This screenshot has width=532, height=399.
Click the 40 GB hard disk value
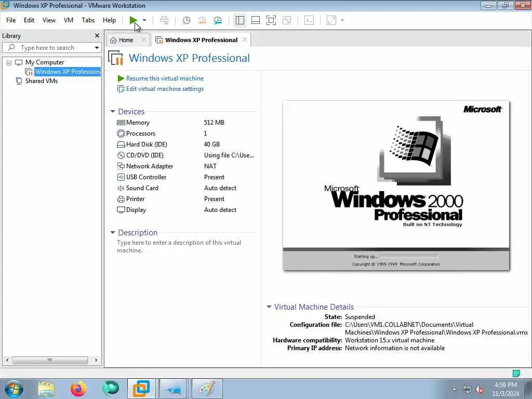point(212,144)
